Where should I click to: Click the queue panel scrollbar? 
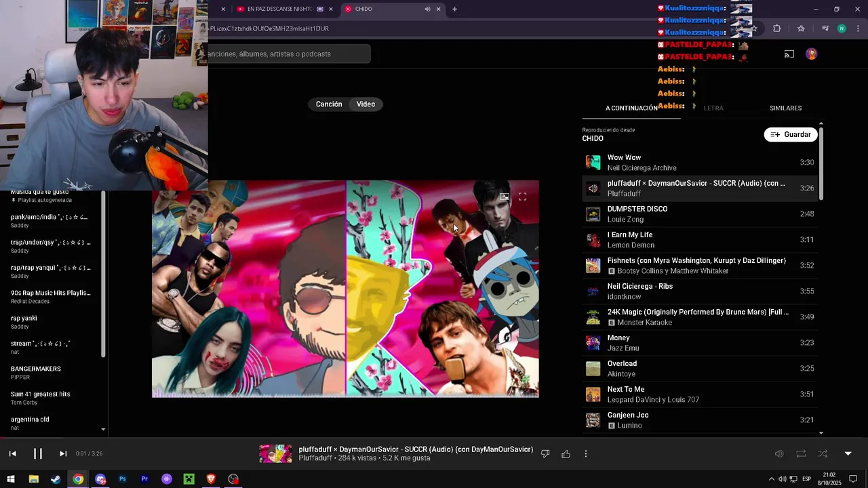[821, 163]
